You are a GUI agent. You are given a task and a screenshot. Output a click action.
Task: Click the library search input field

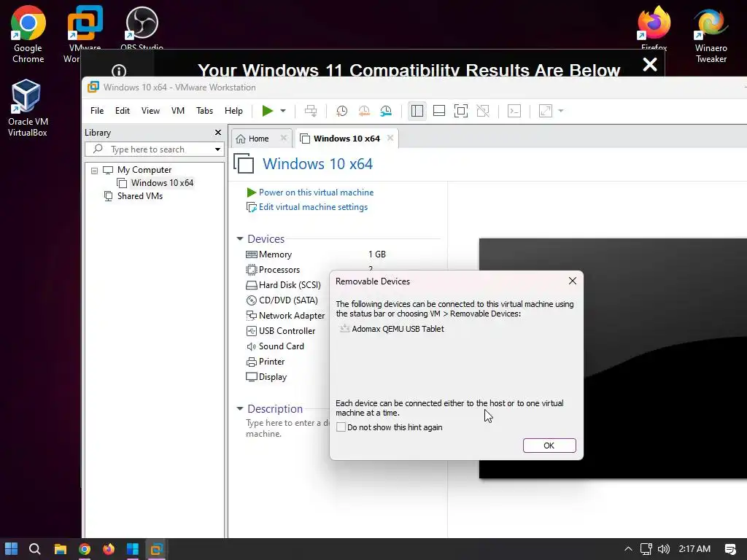pyautogui.click(x=155, y=149)
